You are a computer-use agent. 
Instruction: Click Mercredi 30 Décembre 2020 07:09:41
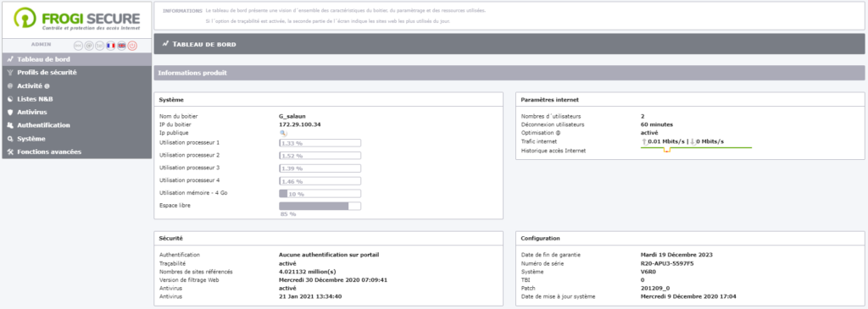pyautogui.click(x=333, y=279)
